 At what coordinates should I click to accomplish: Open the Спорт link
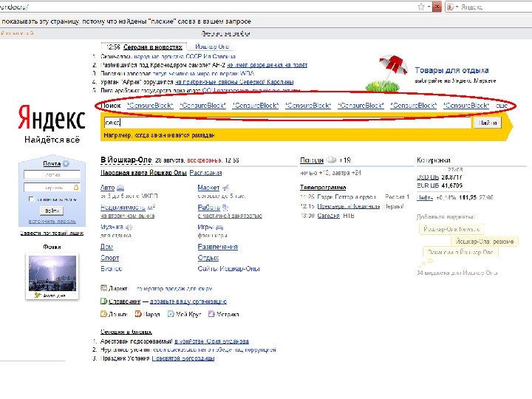(109, 258)
